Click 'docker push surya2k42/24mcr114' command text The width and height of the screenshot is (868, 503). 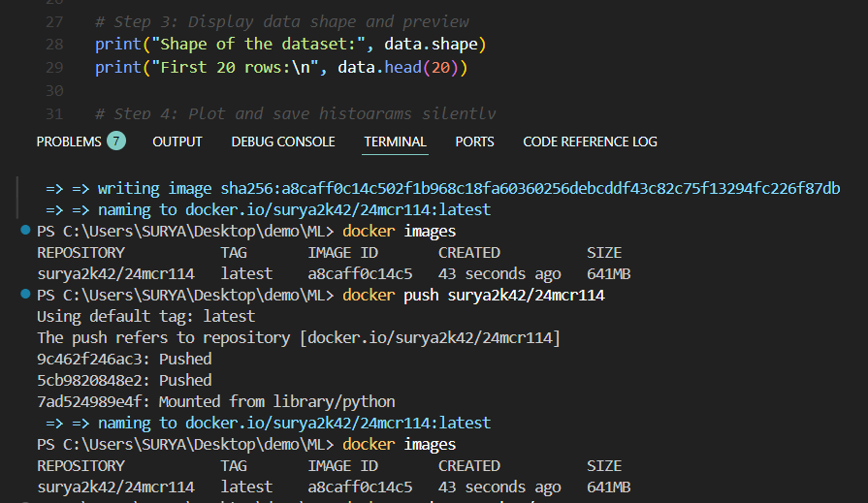tap(473, 295)
